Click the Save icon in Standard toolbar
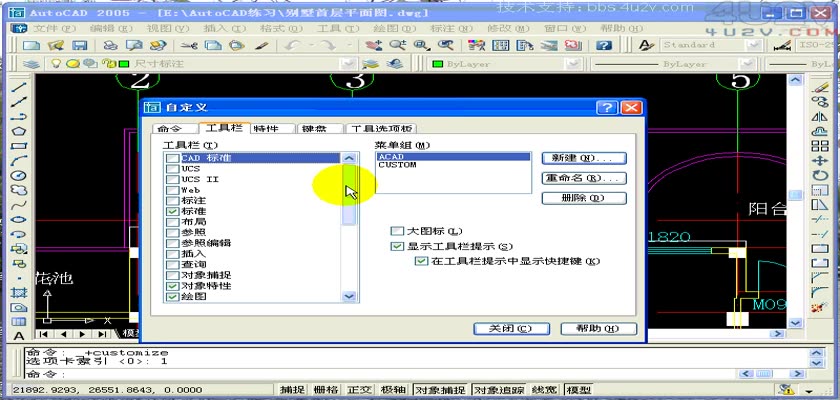The image size is (840, 400). pyautogui.click(x=79, y=46)
